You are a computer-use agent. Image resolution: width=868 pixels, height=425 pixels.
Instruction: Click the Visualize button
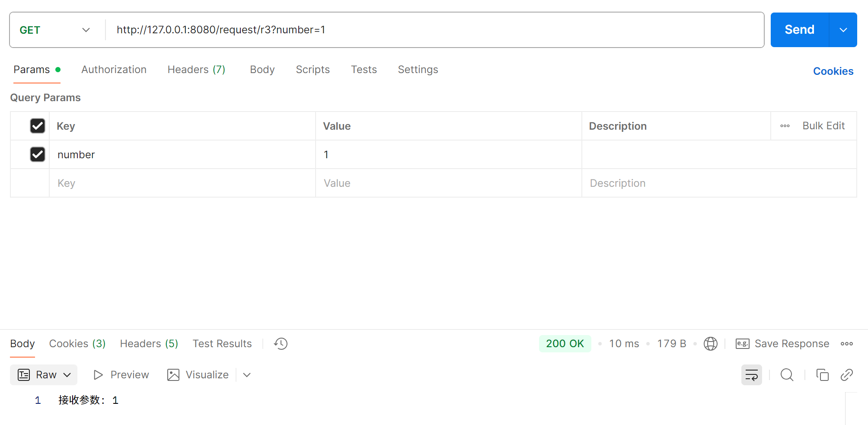[x=198, y=375]
